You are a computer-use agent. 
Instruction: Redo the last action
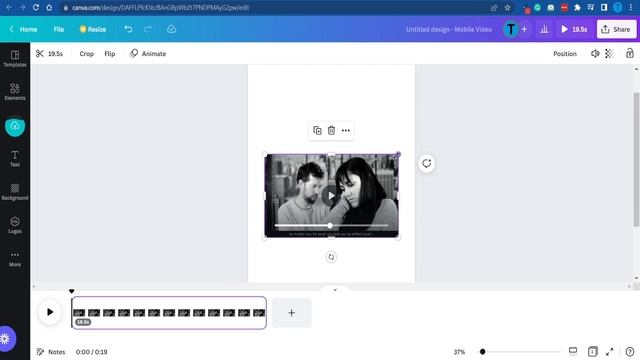(x=147, y=29)
